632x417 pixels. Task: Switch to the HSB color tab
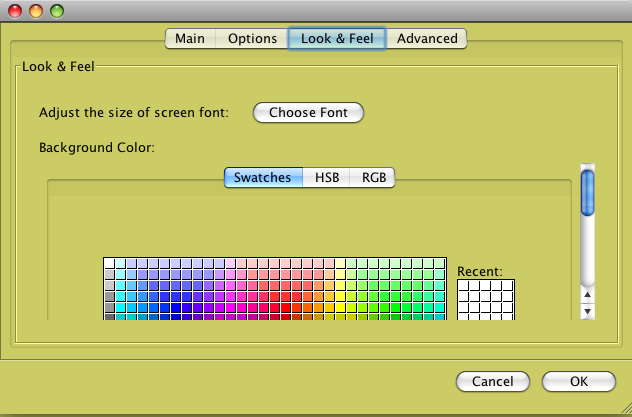pos(326,178)
